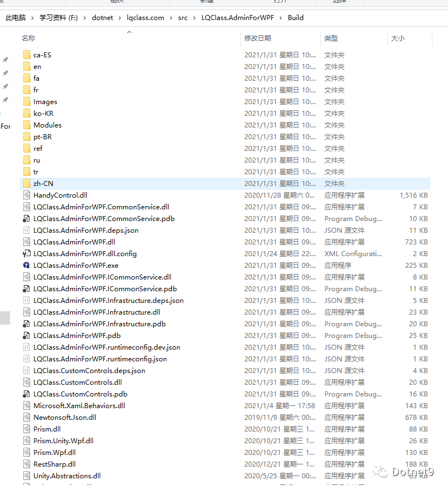
Task: Click the ru folder icon
Action: click(27, 160)
